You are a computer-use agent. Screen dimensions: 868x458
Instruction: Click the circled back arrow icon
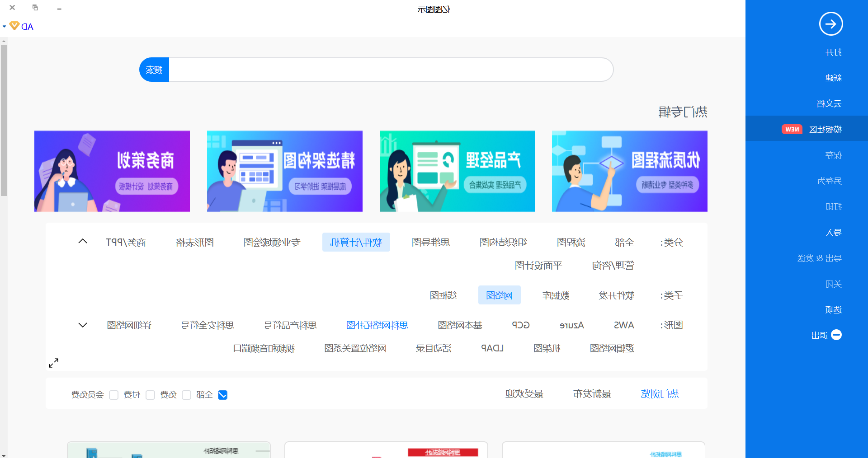(x=831, y=24)
